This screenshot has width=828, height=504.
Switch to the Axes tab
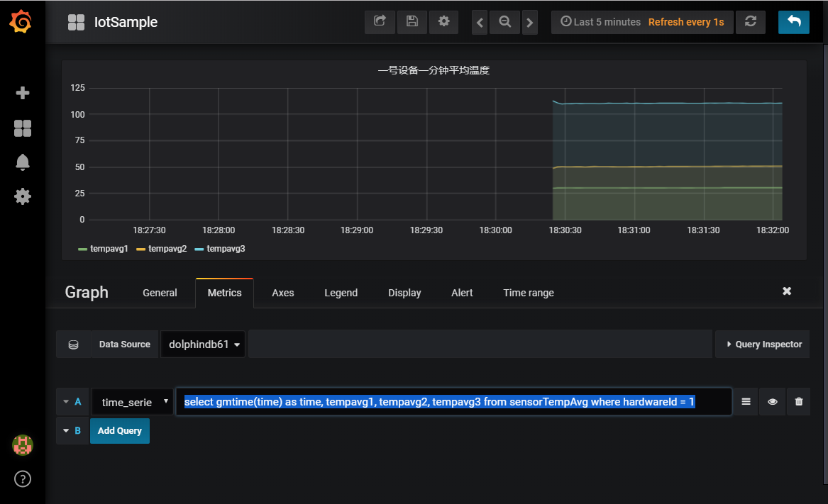282,293
